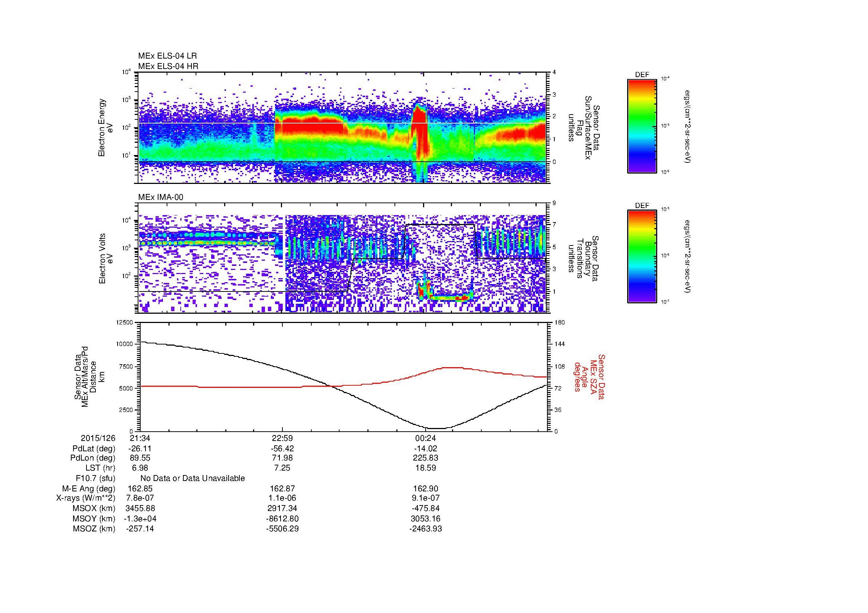Click the '00:24' time tick label
Screen dimensions: 868x613
pos(425,438)
